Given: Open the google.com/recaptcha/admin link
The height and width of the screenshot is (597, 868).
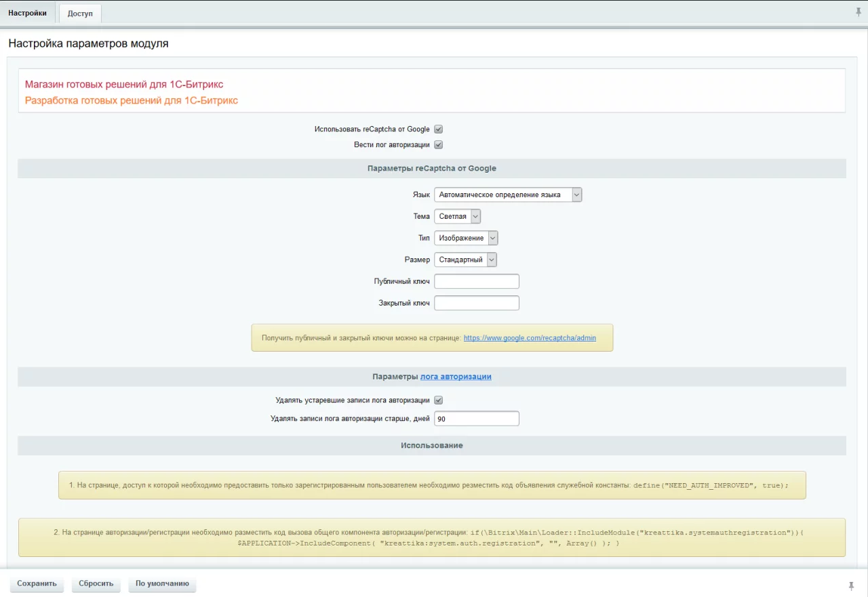Looking at the screenshot, I should (x=530, y=338).
